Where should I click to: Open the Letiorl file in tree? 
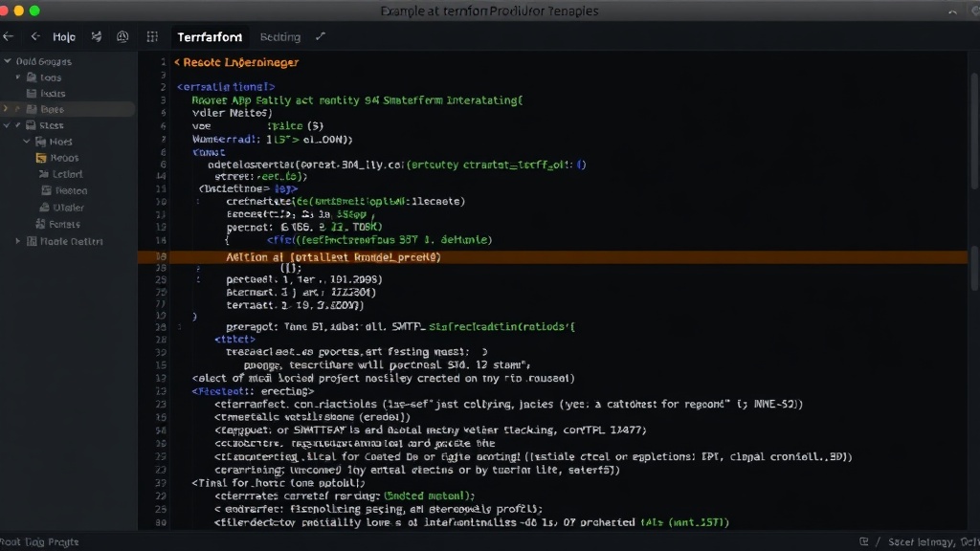60,174
